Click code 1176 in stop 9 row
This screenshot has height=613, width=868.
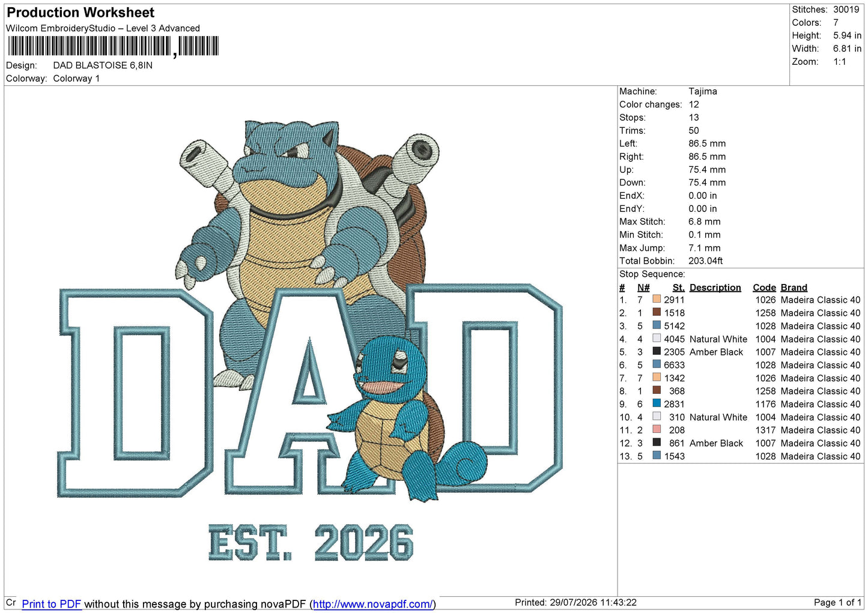pos(765,403)
